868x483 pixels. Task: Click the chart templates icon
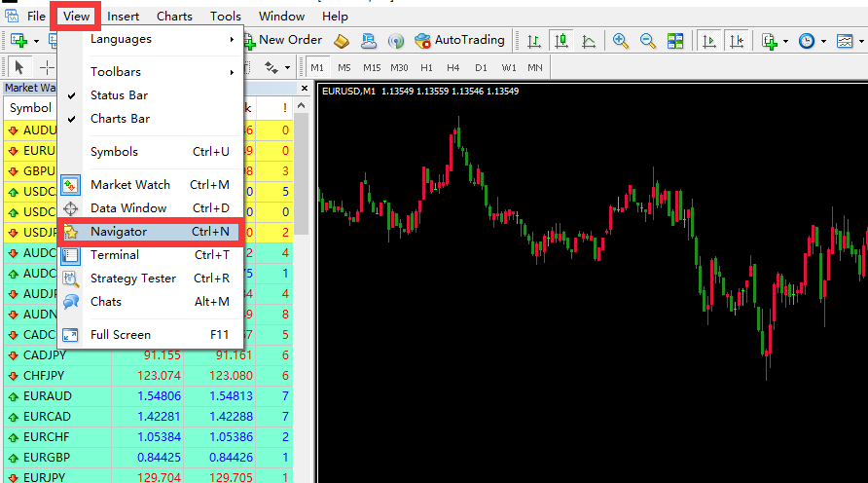coord(845,41)
